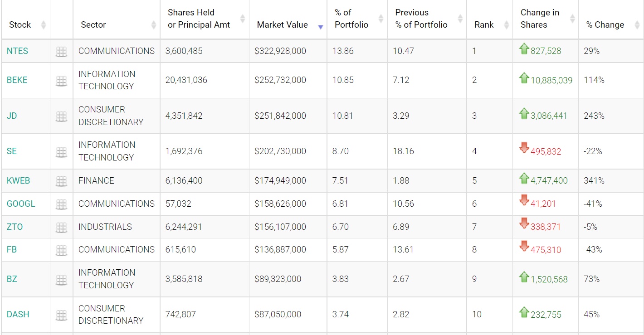Viewport: 644px width, 335px height.
Task: Click the green up arrow in JD row
Action: [524, 113]
